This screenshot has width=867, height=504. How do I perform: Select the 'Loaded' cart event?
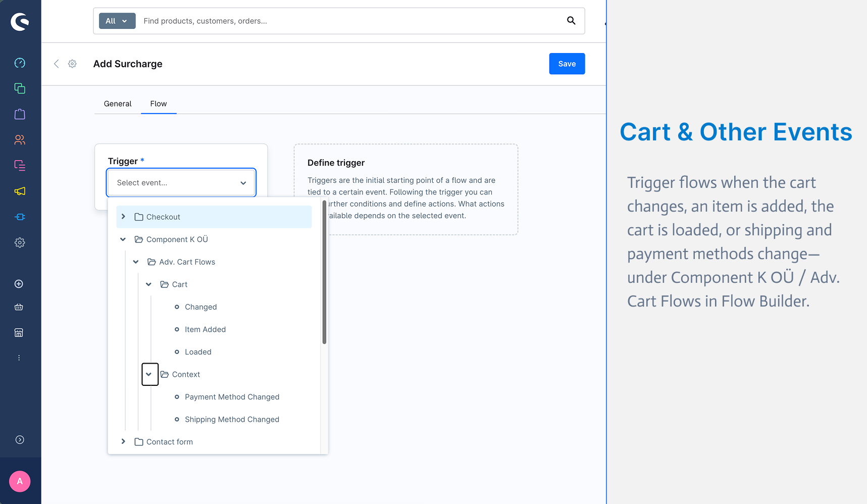click(x=198, y=352)
